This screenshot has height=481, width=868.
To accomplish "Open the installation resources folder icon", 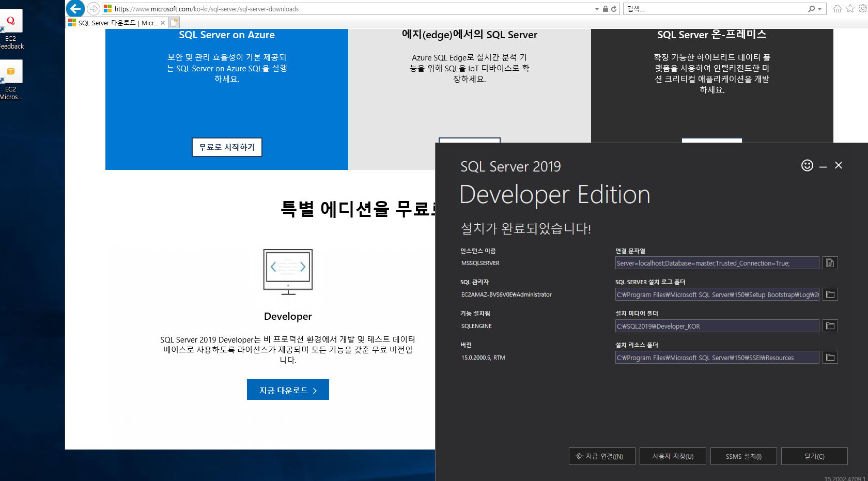I will click(830, 358).
